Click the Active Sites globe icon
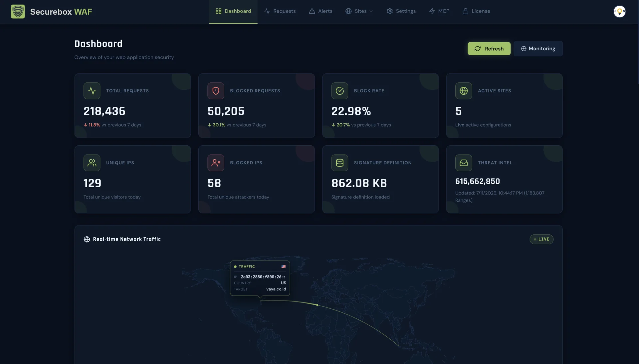This screenshot has width=639, height=364. [464, 91]
